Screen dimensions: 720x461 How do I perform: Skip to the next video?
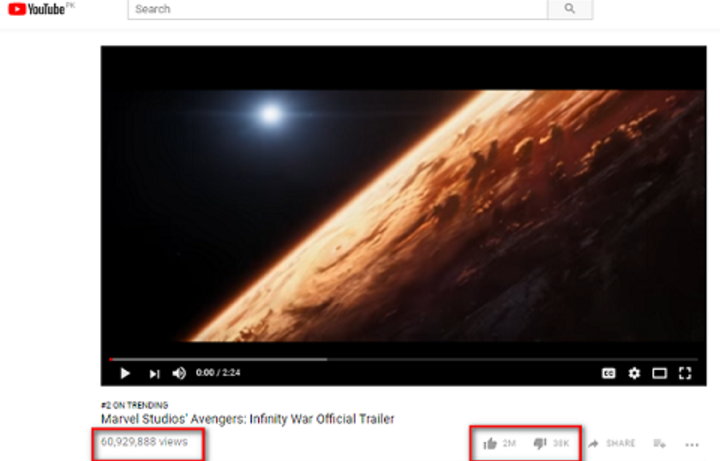tap(154, 374)
